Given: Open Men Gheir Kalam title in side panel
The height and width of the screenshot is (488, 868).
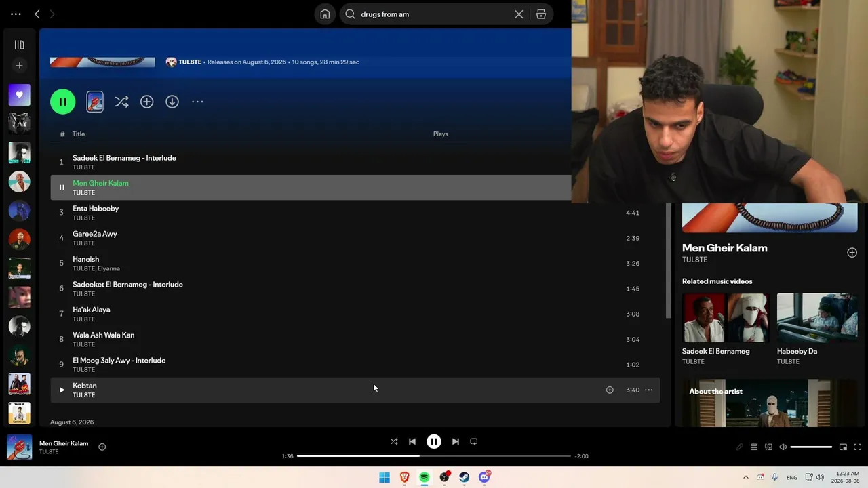Looking at the screenshot, I should pos(725,248).
